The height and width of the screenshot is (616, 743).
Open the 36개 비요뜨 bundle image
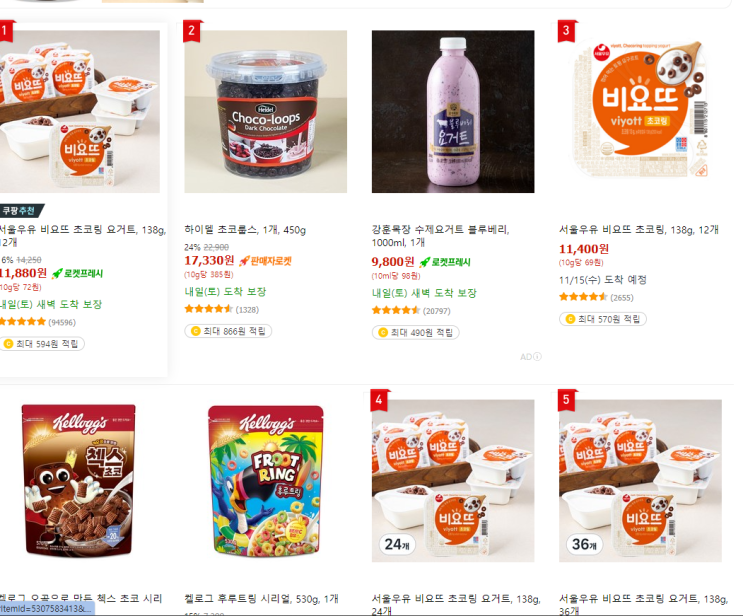[640, 480]
